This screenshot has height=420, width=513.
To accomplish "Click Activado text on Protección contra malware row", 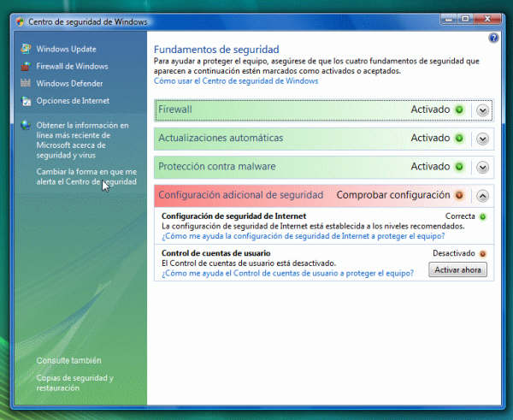I will [x=430, y=166].
